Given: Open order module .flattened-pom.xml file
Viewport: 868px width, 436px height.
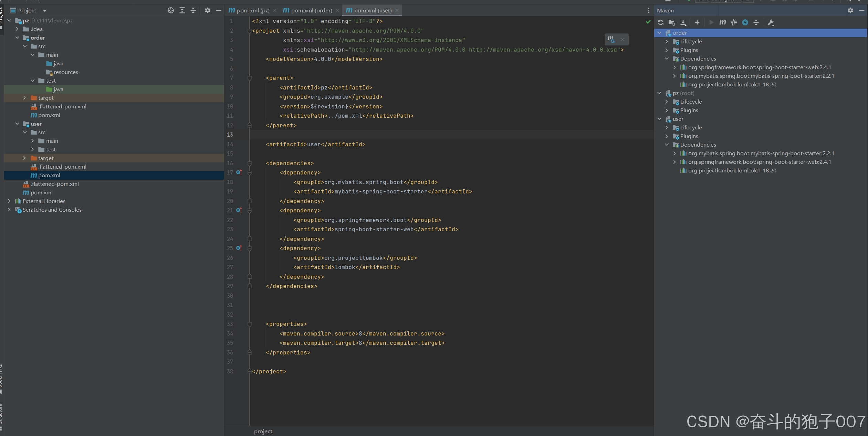Looking at the screenshot, I should click(62, 106).
